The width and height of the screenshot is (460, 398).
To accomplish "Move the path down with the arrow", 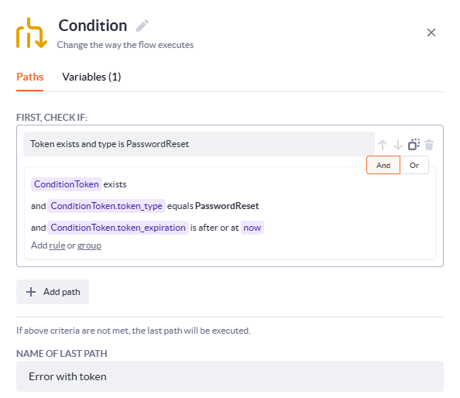I will click(x=398, y=145).
